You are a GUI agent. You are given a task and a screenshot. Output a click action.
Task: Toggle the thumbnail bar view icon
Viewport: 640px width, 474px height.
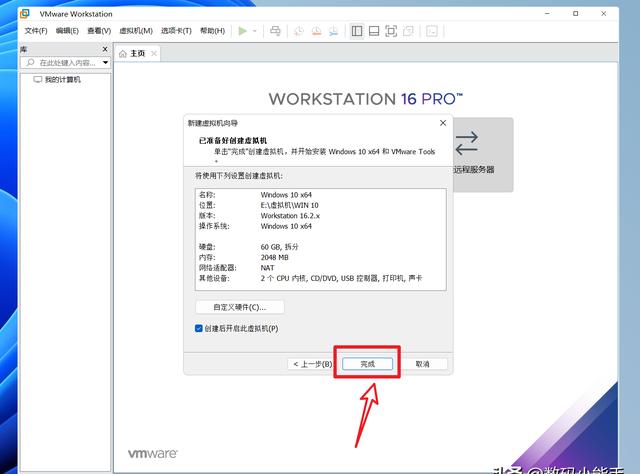click(x=374, y=31)
